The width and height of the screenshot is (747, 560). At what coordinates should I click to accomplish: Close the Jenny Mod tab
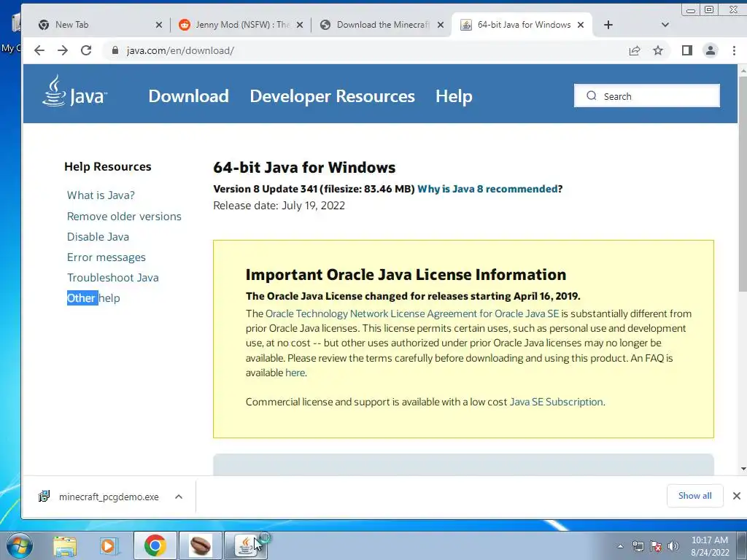tap(300, 25)
